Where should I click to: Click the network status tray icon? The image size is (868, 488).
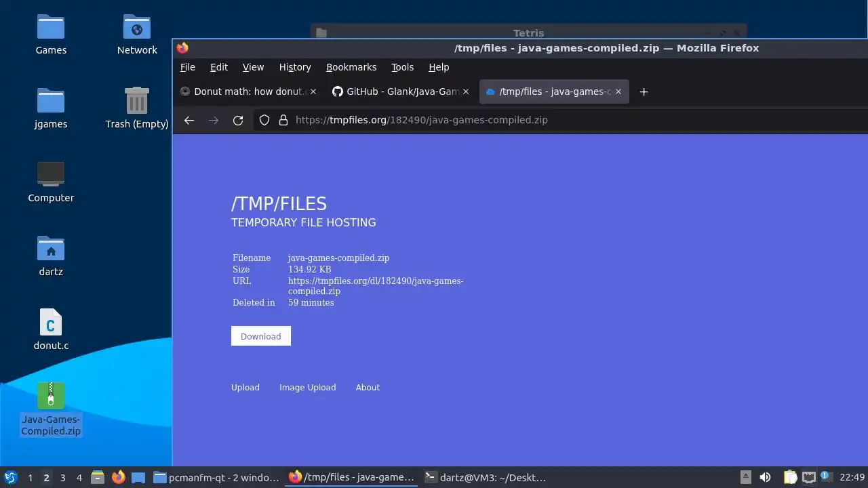click(x=808, y=477)
